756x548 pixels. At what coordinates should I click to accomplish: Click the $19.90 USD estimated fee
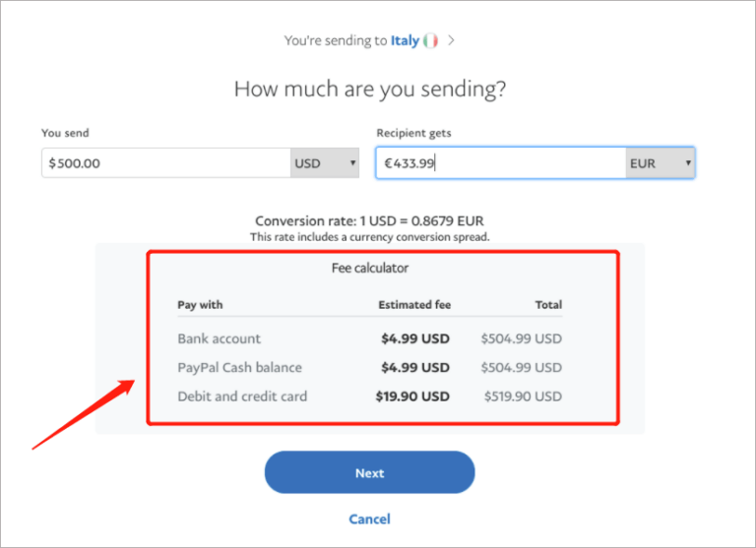pos(412,396)
